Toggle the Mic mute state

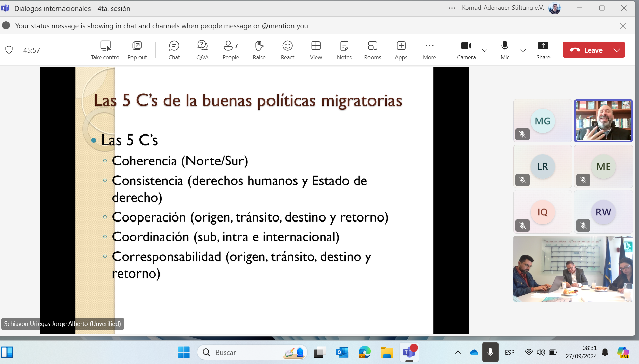coord(505,50)
